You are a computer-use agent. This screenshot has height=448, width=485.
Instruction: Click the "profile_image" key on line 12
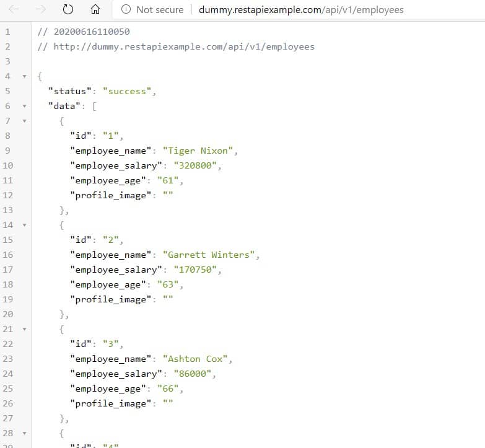click(111, 195)
